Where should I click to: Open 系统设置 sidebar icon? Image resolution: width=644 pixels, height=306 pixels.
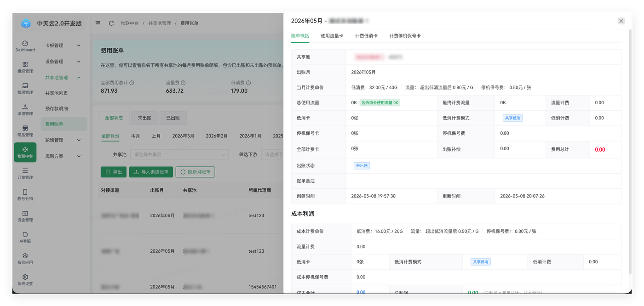[25, 280]
